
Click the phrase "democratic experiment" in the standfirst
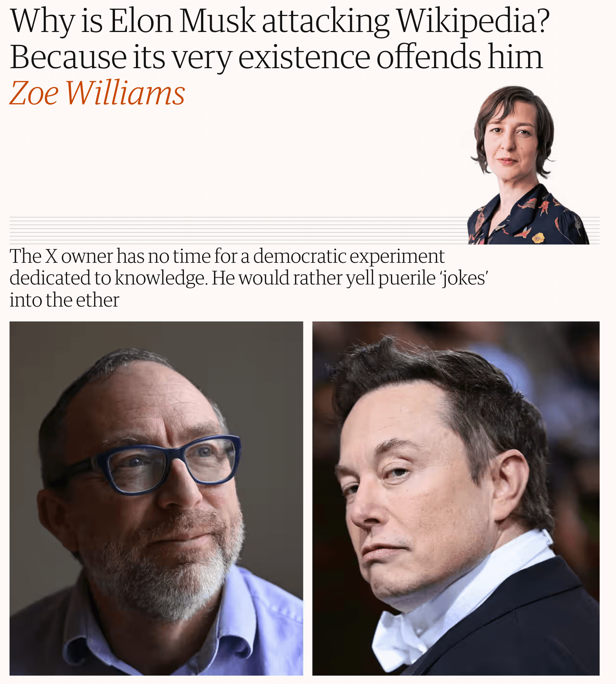(349, 256)
